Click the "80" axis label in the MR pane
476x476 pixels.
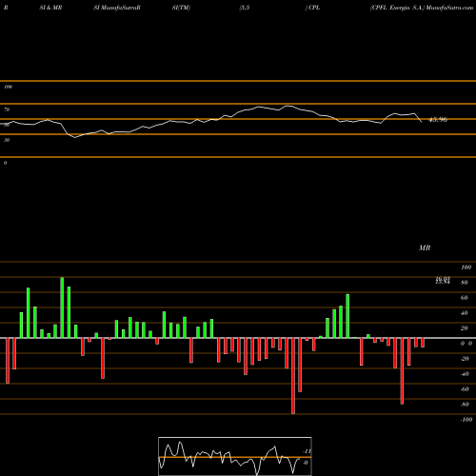click(x=465, y=283)
